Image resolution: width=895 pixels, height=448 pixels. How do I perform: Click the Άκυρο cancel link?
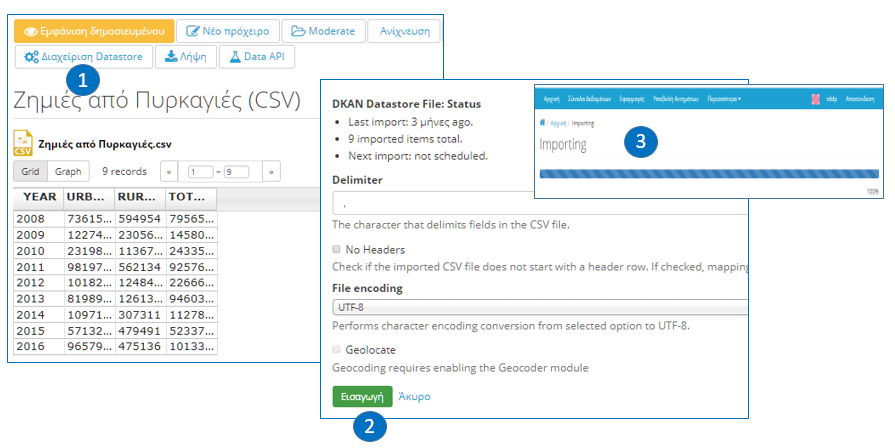tap(414, 396)
